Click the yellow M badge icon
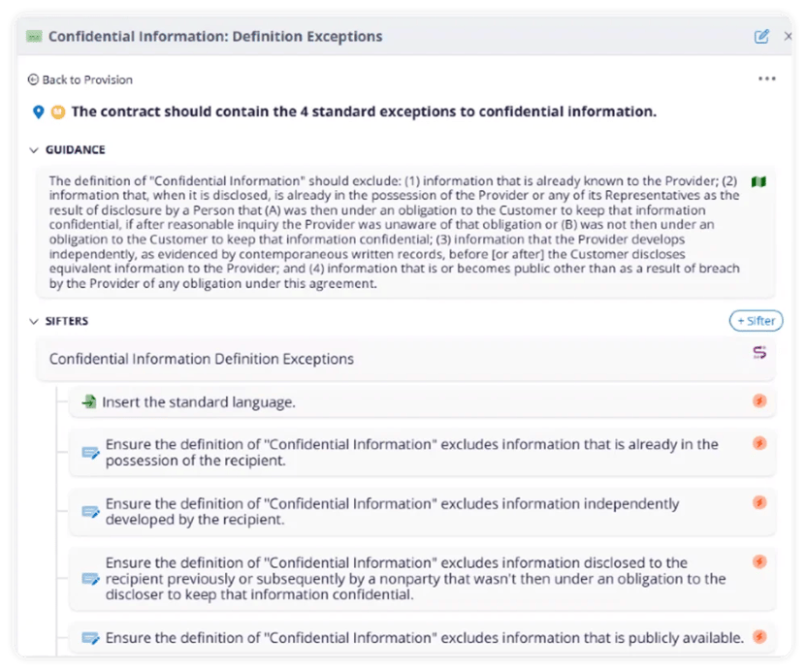This screenshot has height=672, width=807. pos(59,111)
